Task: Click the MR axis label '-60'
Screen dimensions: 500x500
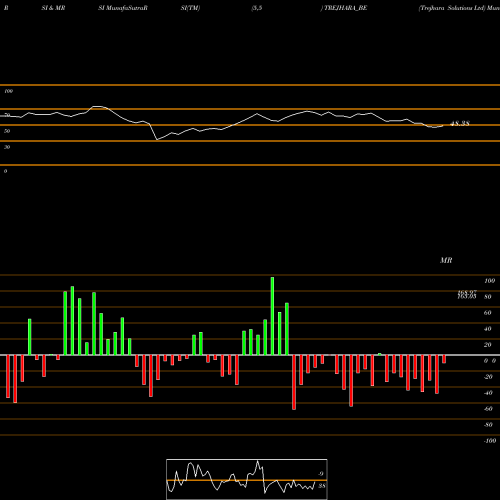Action: (x=488, y=409)
